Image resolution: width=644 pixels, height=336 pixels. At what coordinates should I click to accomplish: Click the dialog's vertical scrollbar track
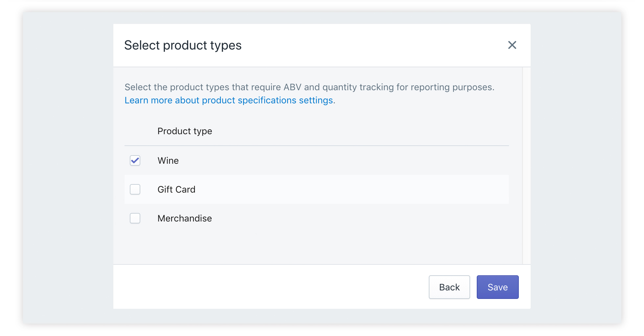pyautogui.click(x=526, y=164)
